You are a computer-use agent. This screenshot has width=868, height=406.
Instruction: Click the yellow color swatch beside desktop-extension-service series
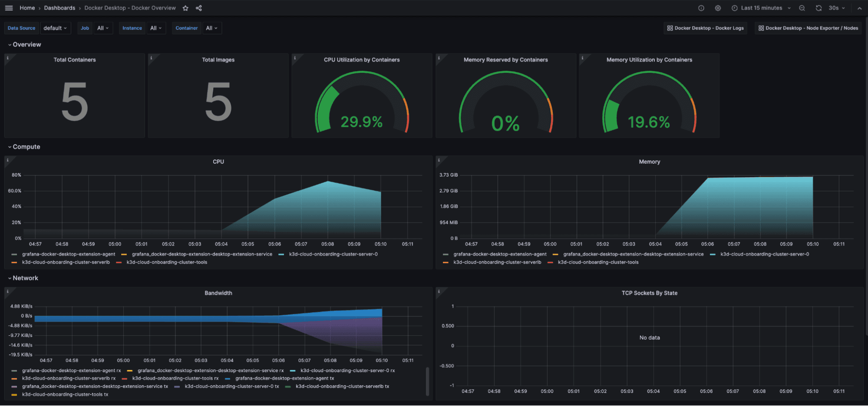point(124,254)
